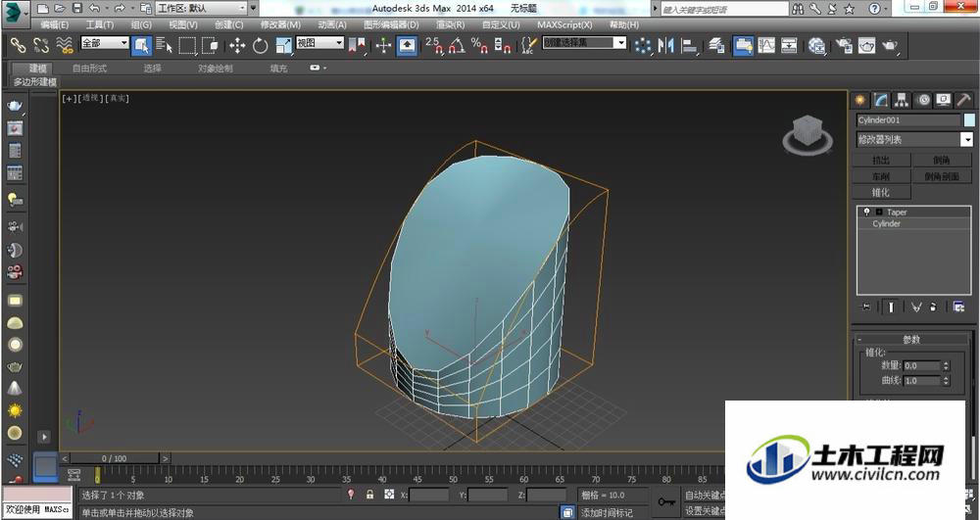The image size is (980, 520).
Task: Click the Cylinder001 object name field
Action: [x=908, y=119]
